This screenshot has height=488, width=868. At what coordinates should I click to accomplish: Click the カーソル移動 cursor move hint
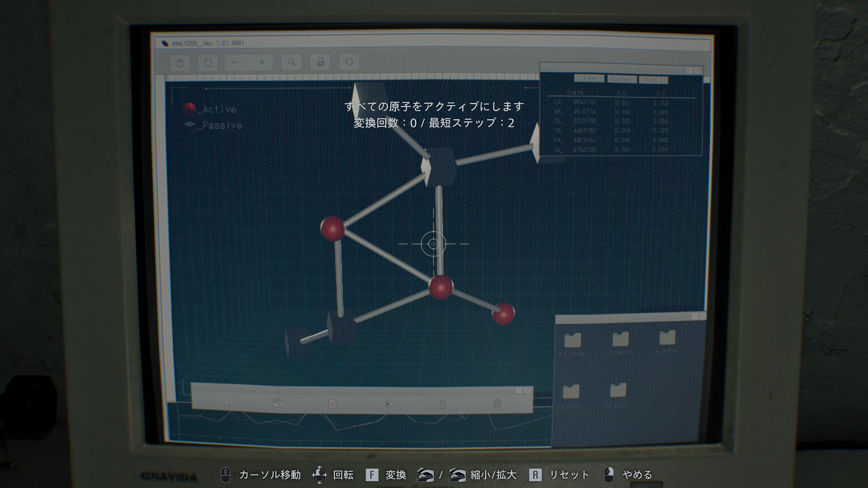coord(260,475)
